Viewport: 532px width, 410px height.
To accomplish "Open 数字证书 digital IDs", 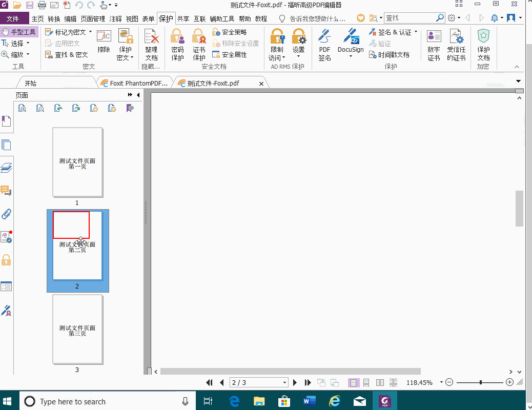I will pos(434,45).
